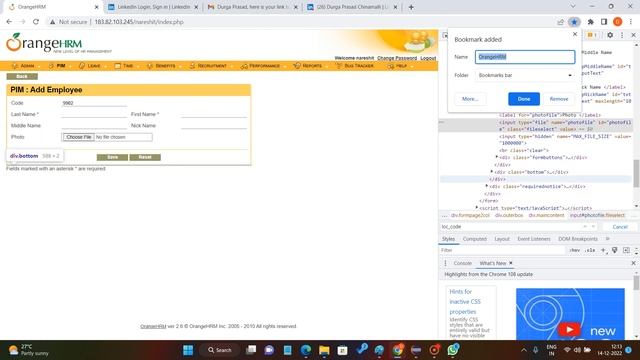Show hidden system tray icons
640x360 pixels.
(x=524, y=350)
